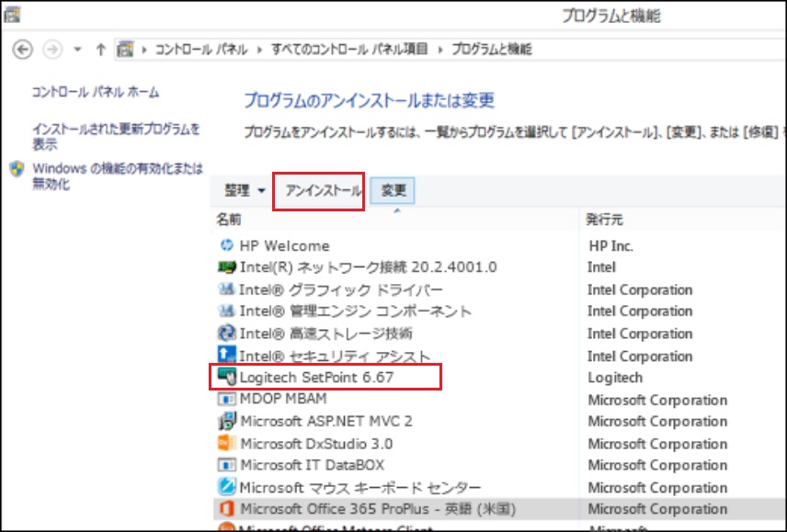Select MDOP MBAM entry
The height and width of the screenshot is (532, 787).
(283, 399)
